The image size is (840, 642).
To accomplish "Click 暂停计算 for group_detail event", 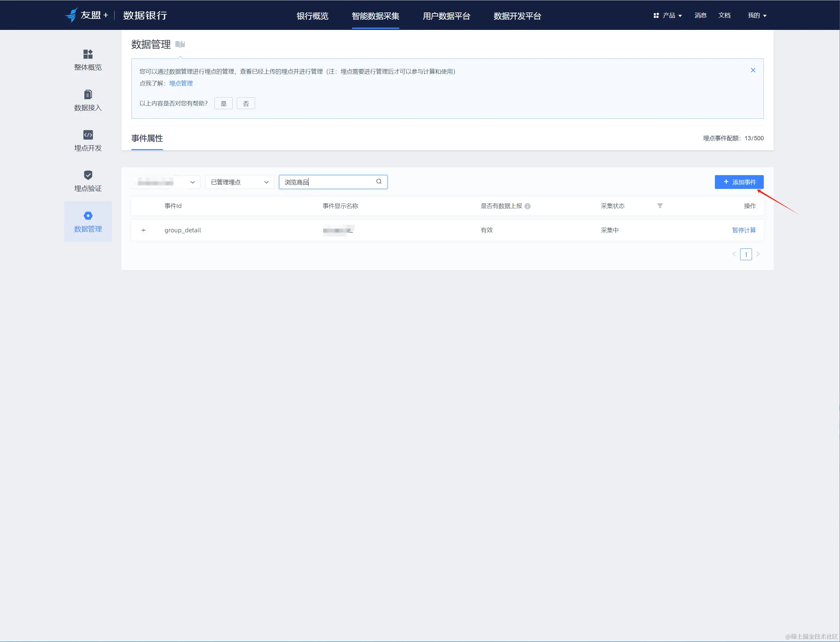I will click(743, 230).
